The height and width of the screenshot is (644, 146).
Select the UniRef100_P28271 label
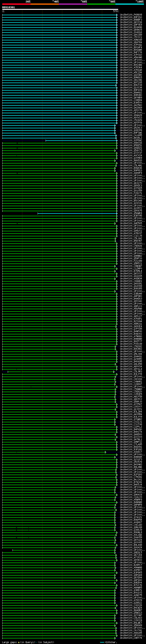[x=131, y=193]
